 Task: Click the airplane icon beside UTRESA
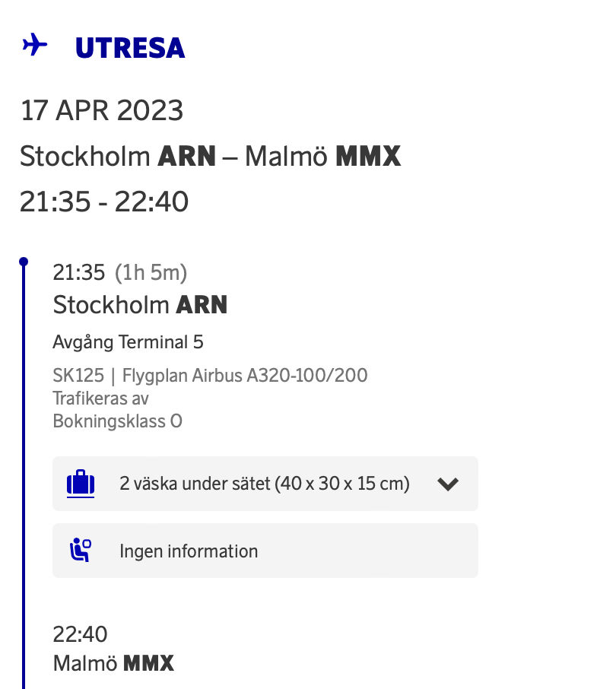[x=34, y=46]
